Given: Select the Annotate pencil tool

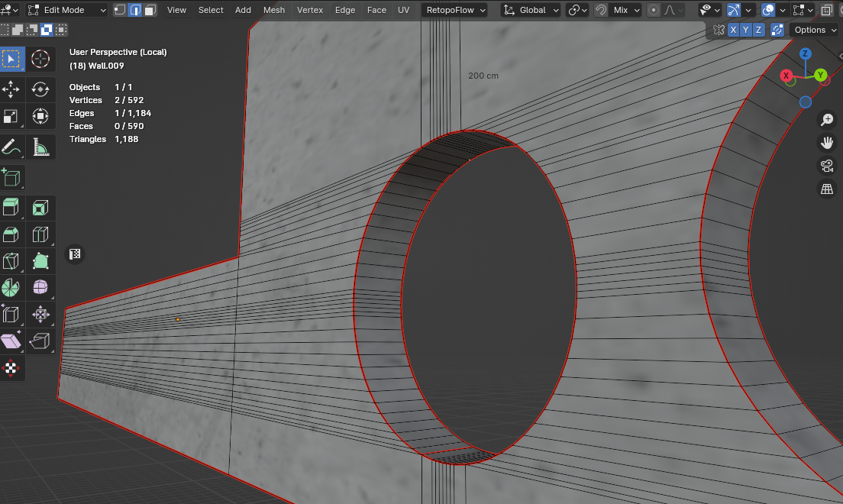Looking at the screenshot, I should pyautogui.click(x=11, y=147).
